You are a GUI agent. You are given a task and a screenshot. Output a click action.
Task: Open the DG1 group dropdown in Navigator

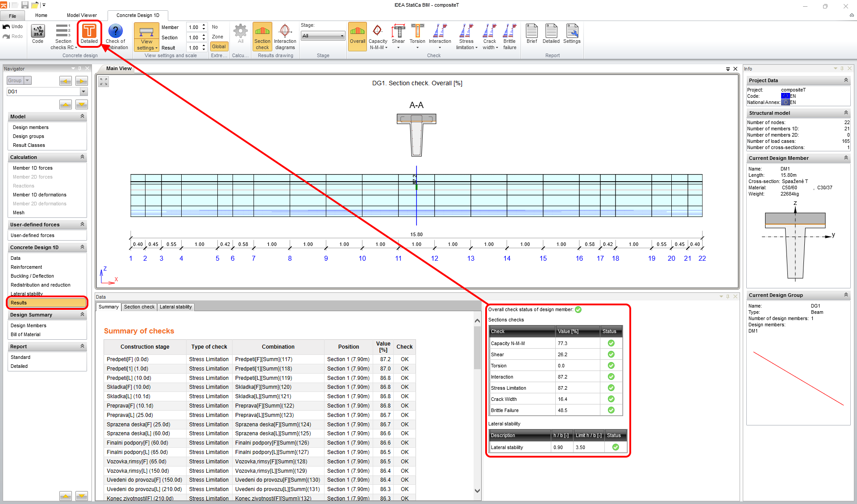83,92
